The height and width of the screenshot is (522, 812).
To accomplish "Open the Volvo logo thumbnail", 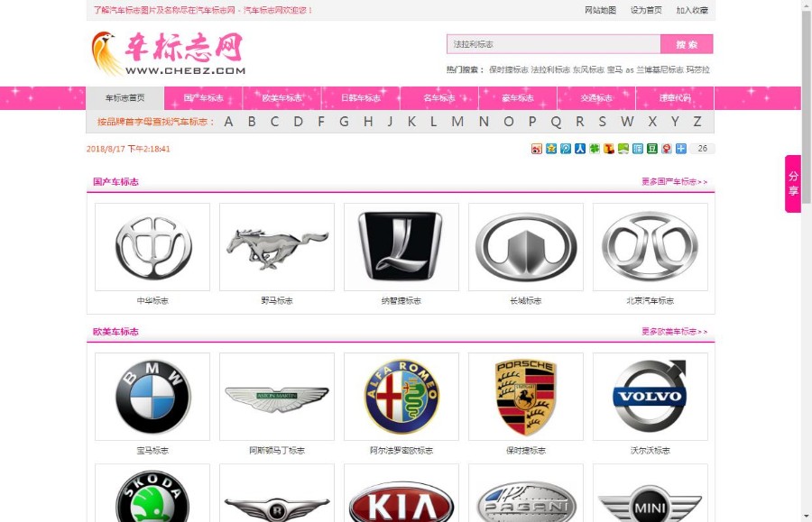I will [650, 397].
